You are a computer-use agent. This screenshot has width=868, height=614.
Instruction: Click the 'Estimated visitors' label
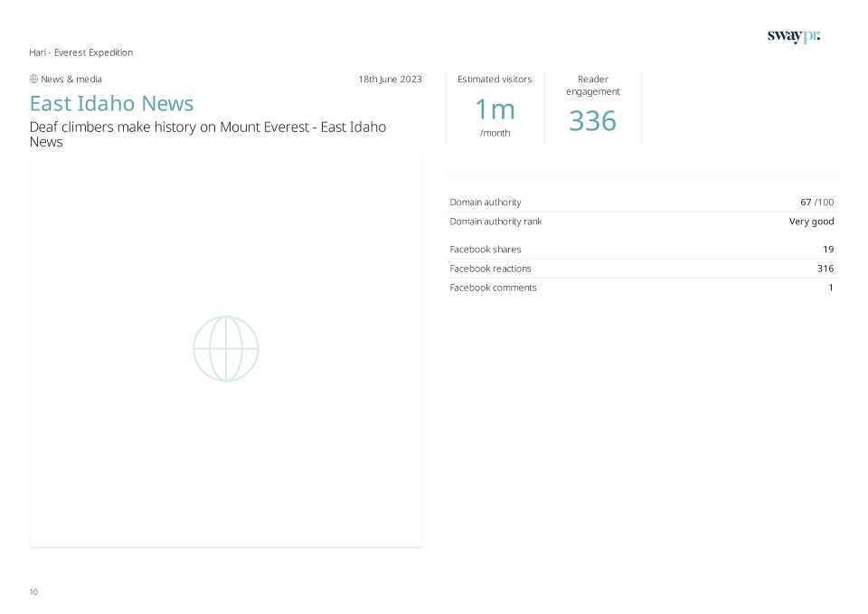pyautogui.click(x=495, y=80)
